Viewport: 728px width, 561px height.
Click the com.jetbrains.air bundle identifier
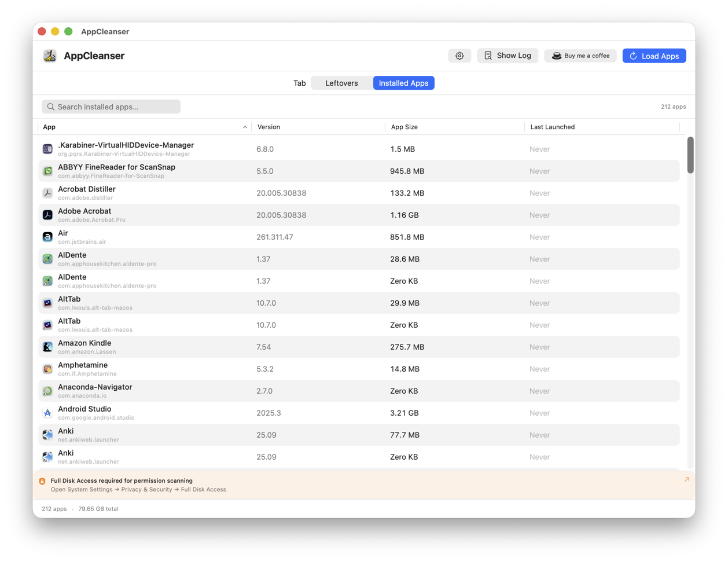pyautogui.click(x=82, y=242)
